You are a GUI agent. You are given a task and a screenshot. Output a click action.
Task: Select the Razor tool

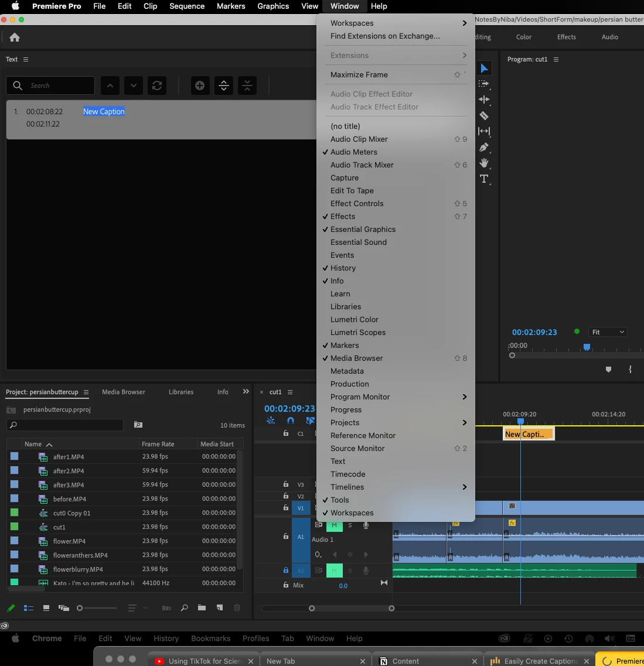(484, 115)
